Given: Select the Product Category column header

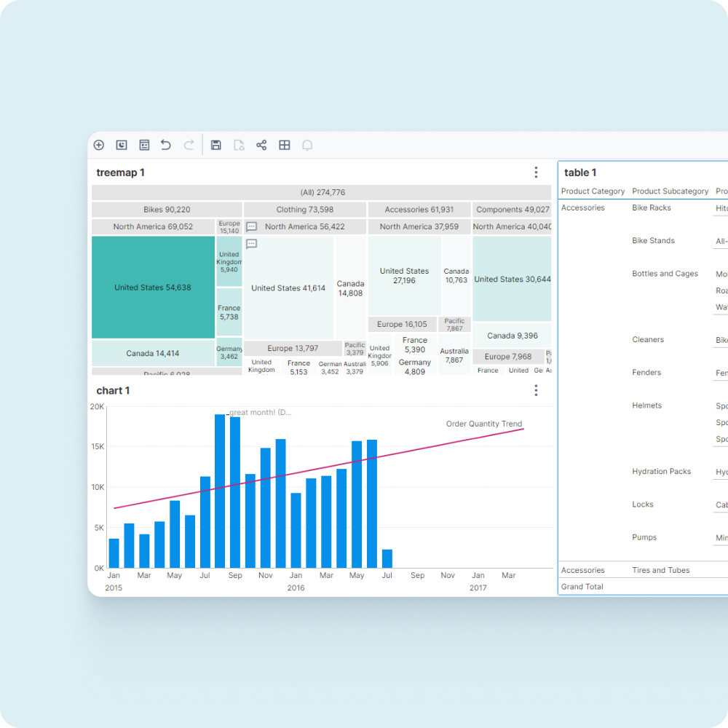Looking at the screenshot, I should coord(593,191).
